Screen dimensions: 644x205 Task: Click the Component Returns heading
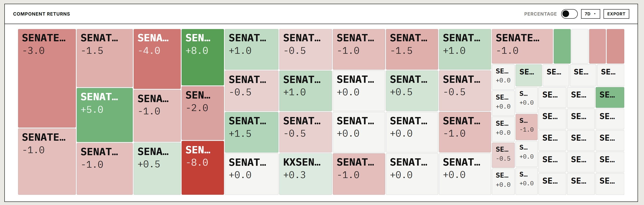42,14
